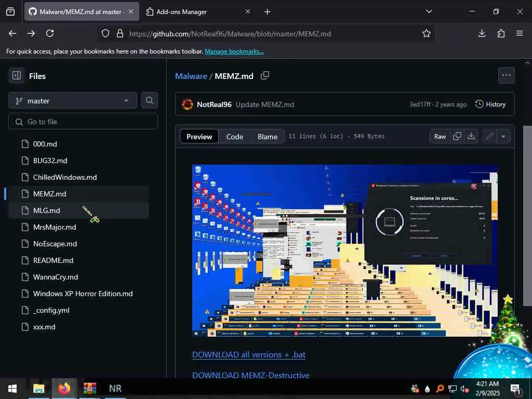
Task: Open the Firefox downloads panel
Action: [482, 33]
